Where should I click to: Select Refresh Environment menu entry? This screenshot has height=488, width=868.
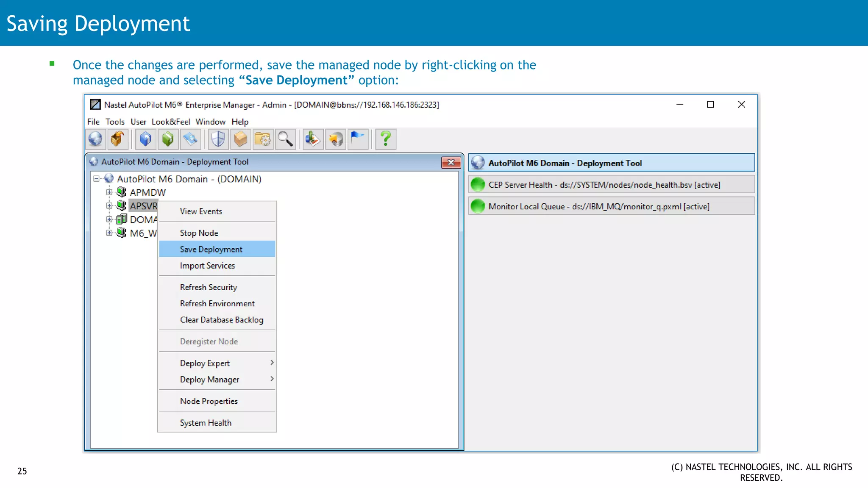[x=217, y=303]
